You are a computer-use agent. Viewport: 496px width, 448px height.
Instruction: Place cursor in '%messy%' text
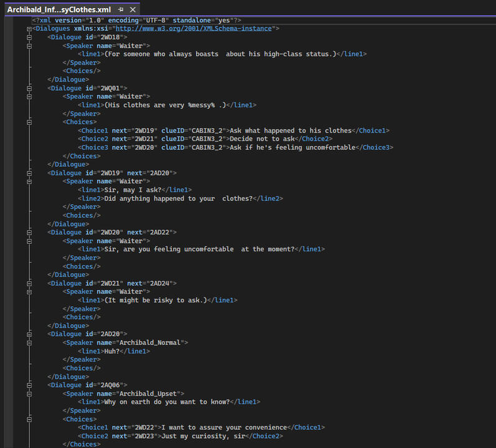coord(202,105)
